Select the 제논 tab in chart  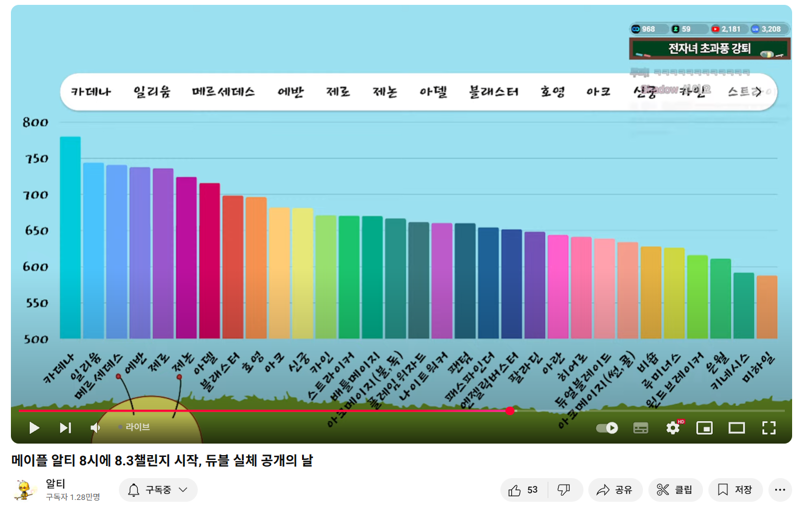tap(385, 92)
